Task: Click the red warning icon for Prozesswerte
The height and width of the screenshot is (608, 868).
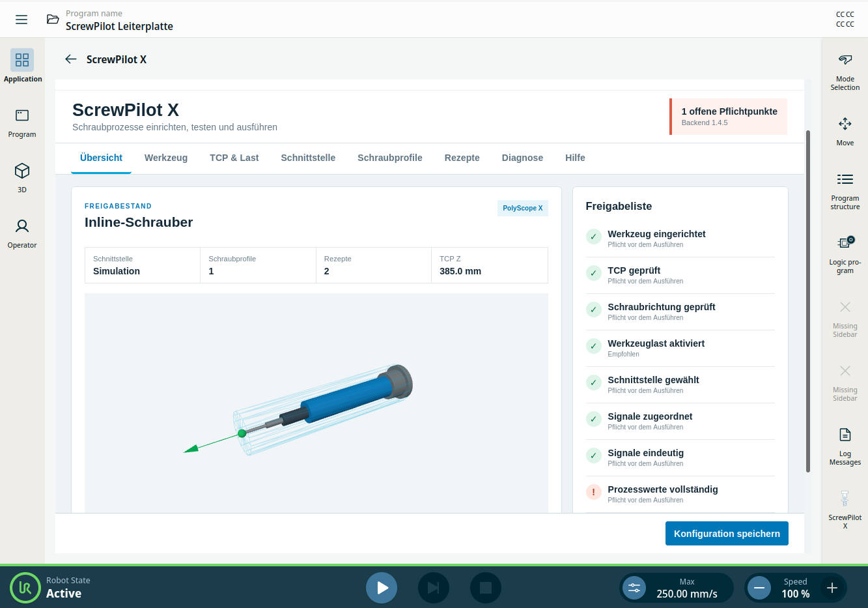Action: (x=593, y=492)
